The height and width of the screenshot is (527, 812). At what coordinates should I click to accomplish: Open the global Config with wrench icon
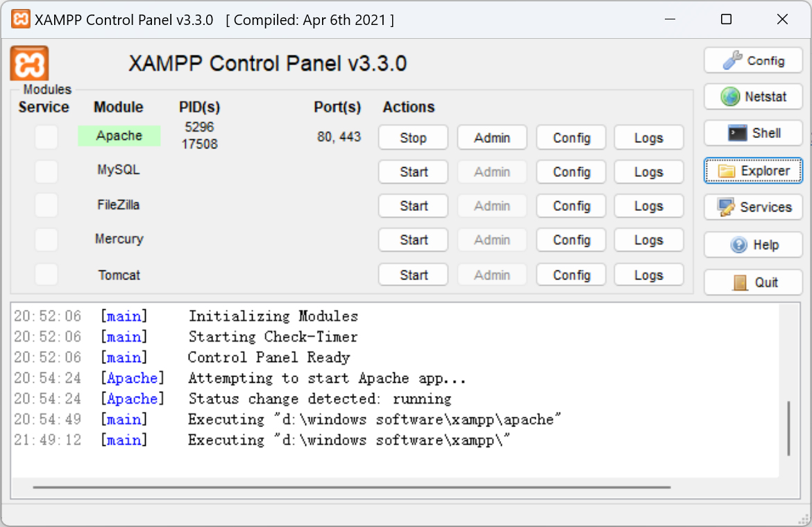coord(754,60)
